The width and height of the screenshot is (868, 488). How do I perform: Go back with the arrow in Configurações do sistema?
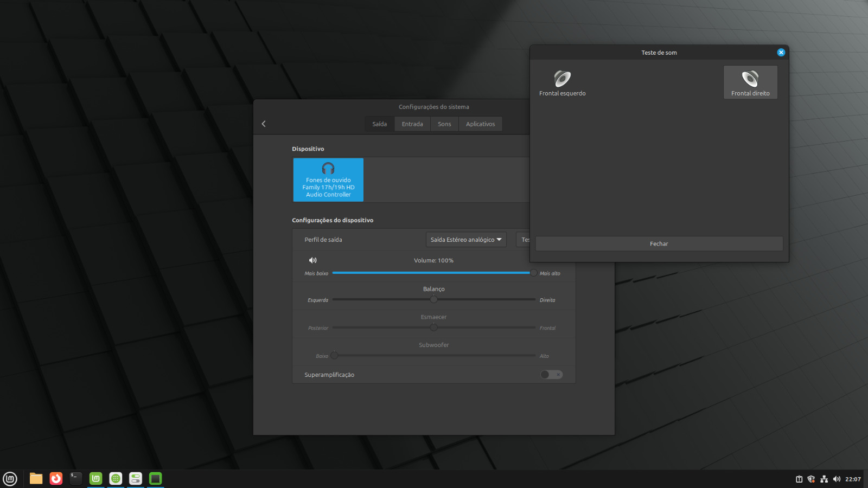tap(264, 124)
